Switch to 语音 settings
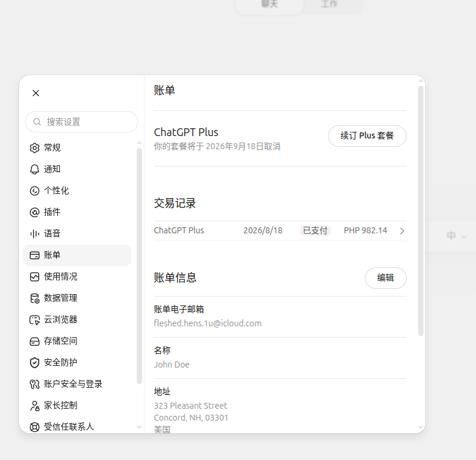The width and height of the screenshot is (476, 460). (77, 233)
